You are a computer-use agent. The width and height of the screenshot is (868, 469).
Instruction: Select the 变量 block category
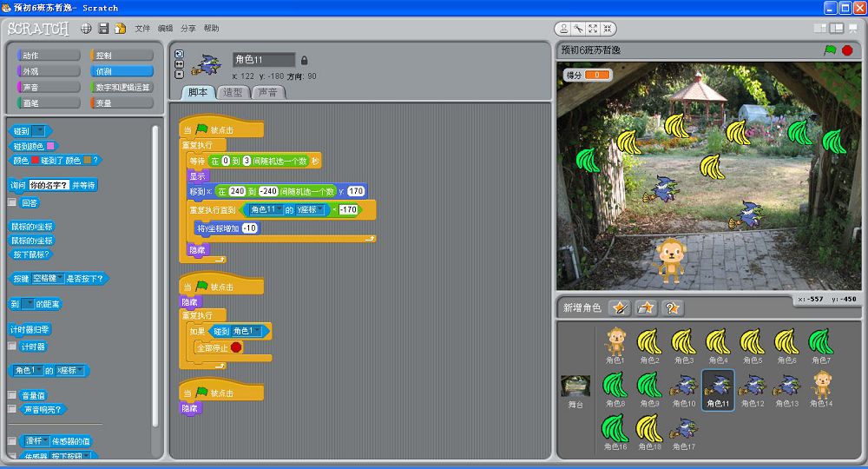point(122,103)
